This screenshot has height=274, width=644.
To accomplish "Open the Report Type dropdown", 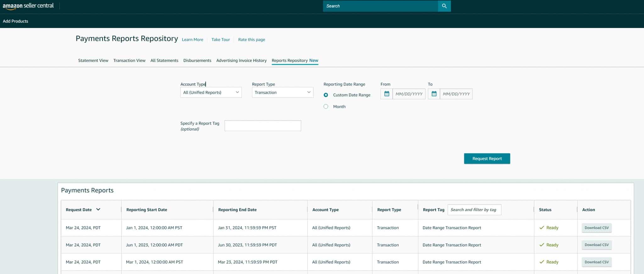I will pos(283,92).
